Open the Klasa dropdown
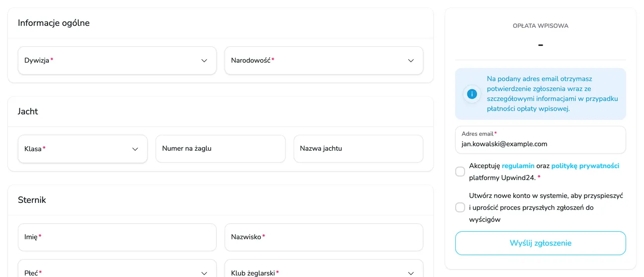This screenshot has height=277, width=644. [x=82, y=149]
